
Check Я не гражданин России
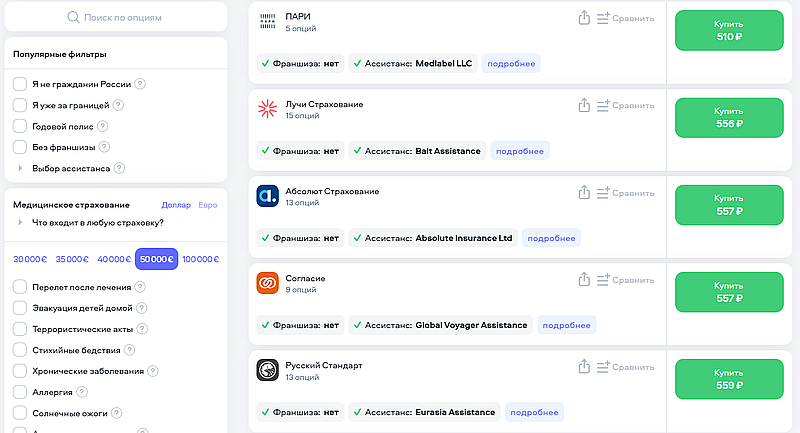19,84
